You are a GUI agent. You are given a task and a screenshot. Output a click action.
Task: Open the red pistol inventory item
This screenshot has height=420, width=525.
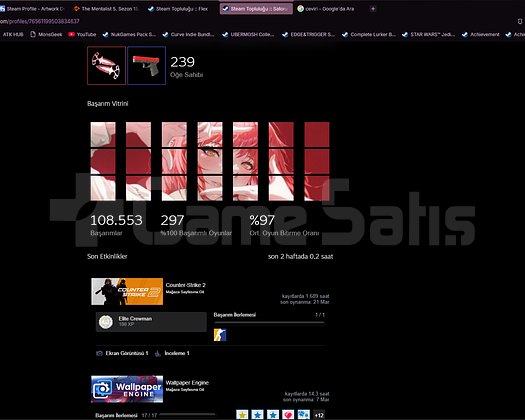147,66
